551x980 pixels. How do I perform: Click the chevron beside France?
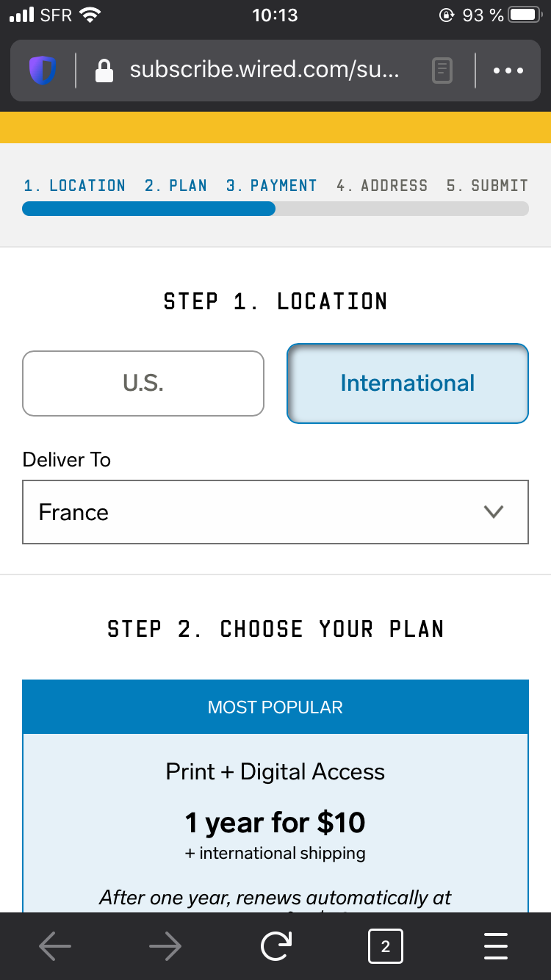click(x=494, y=512)
